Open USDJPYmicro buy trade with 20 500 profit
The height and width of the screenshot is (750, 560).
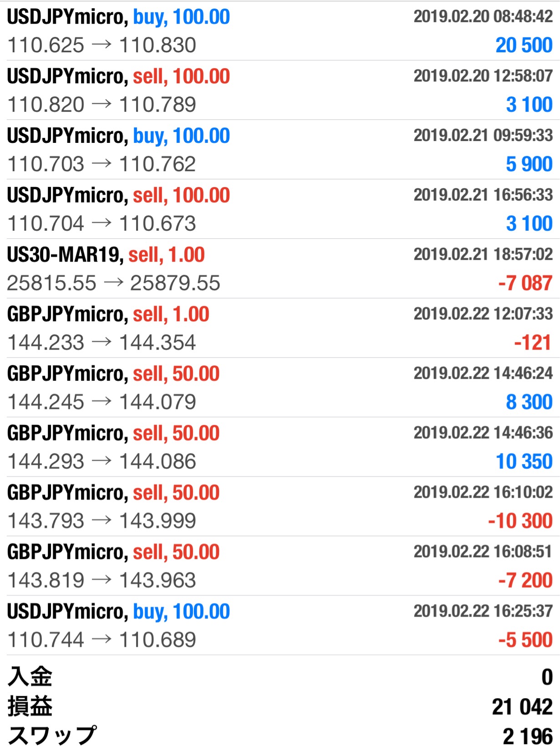280,31
